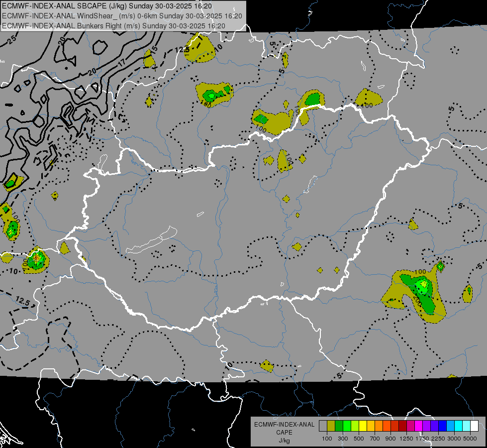
Task: Click the 17 contour label on the map
Action: tap(122, 63)
